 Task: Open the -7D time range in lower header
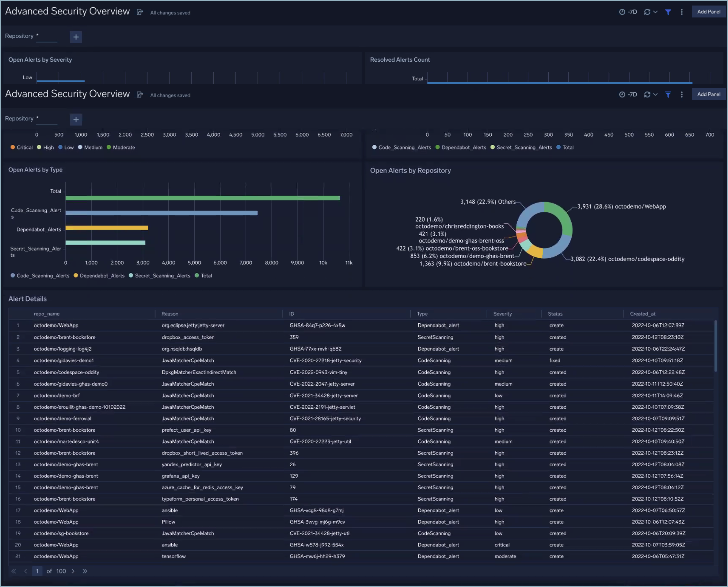tap(628, 94)
